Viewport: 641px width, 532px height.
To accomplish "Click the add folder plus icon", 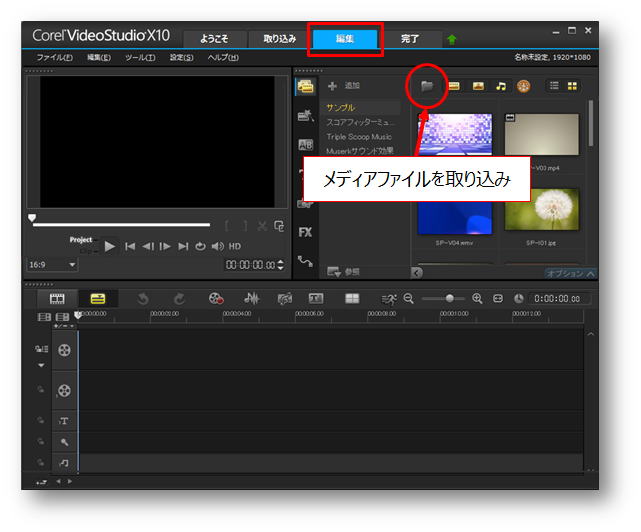I will point(332,86).
